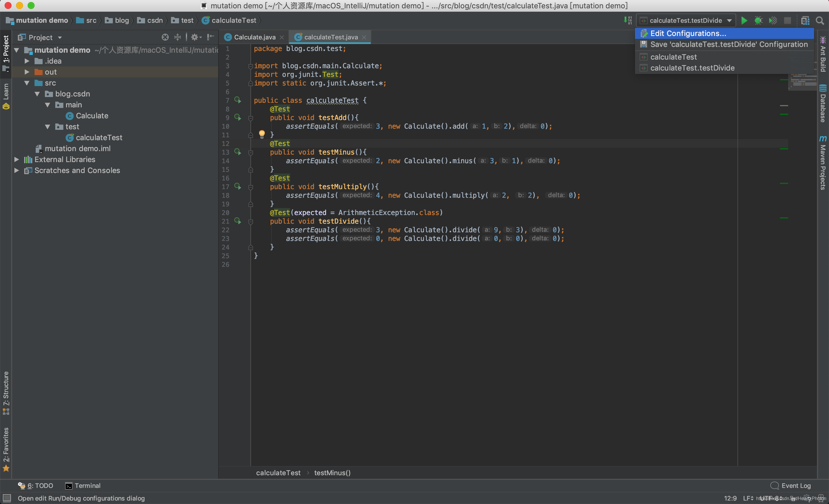Run with coverage from the toolbar
This screenshot has width=829, height=504.
click(773, 20)
